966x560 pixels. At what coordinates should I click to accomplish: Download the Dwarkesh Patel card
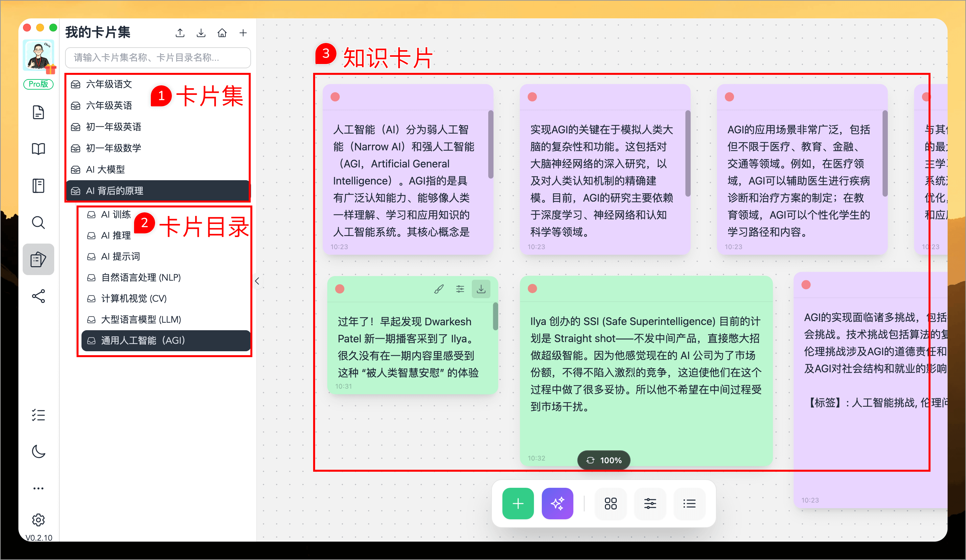tap(481, 289)
